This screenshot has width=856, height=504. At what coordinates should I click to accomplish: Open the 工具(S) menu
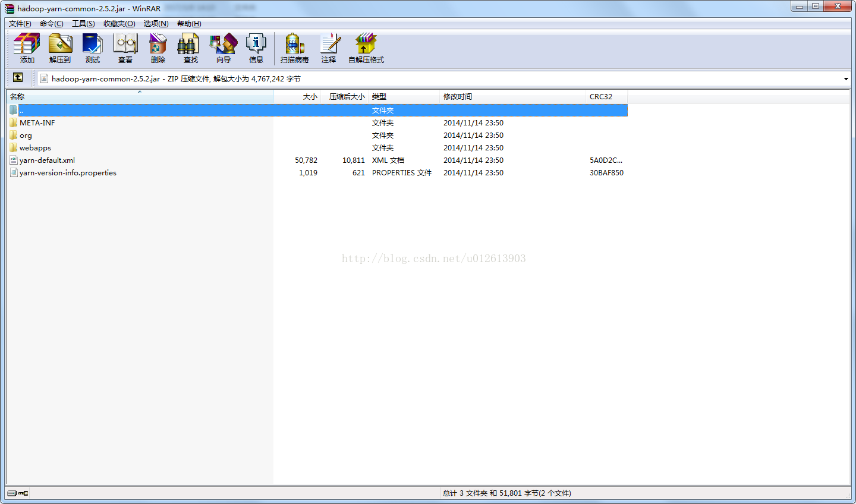tap(83, 24)
